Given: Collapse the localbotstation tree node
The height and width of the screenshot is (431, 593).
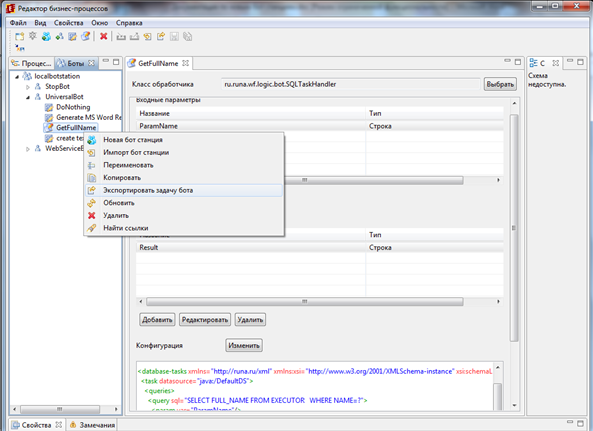Looking at the screenshot, I should point(17,76).
